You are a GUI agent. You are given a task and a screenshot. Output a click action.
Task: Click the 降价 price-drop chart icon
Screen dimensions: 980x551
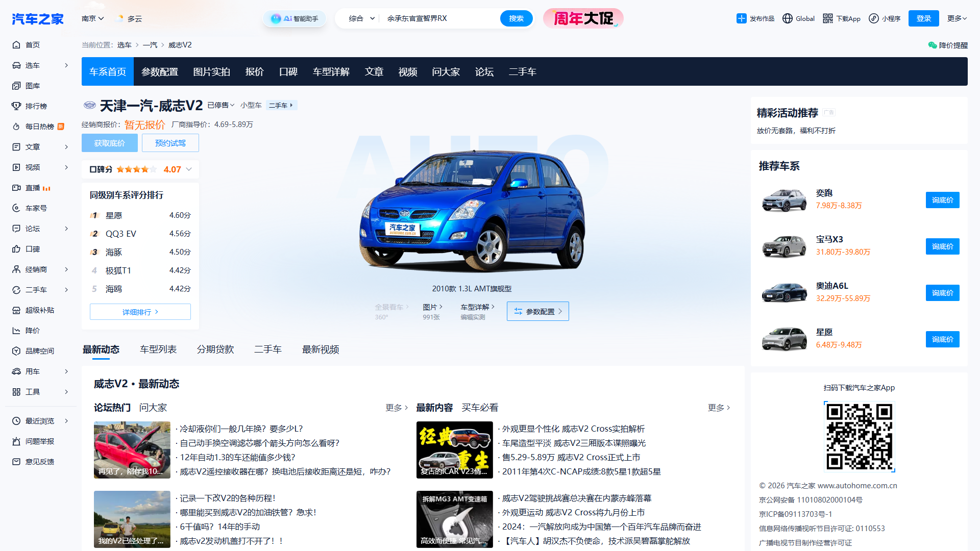point(16,331)
